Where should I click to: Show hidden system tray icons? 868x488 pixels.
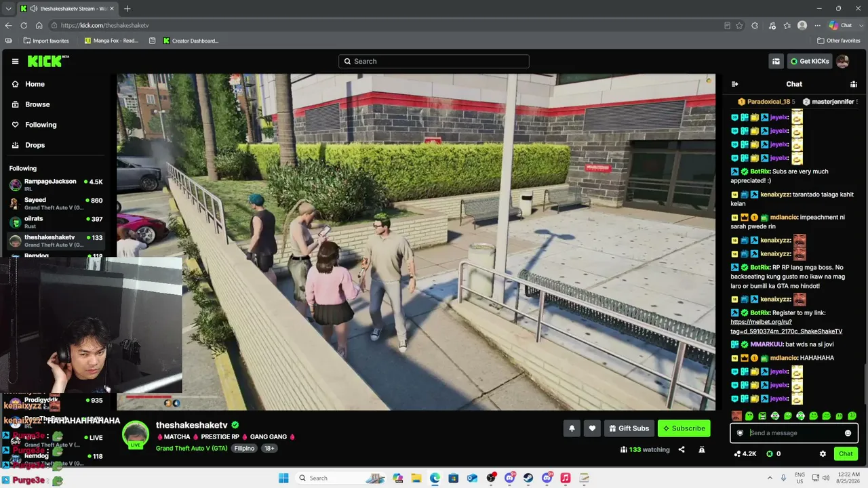tap(770, 478)
